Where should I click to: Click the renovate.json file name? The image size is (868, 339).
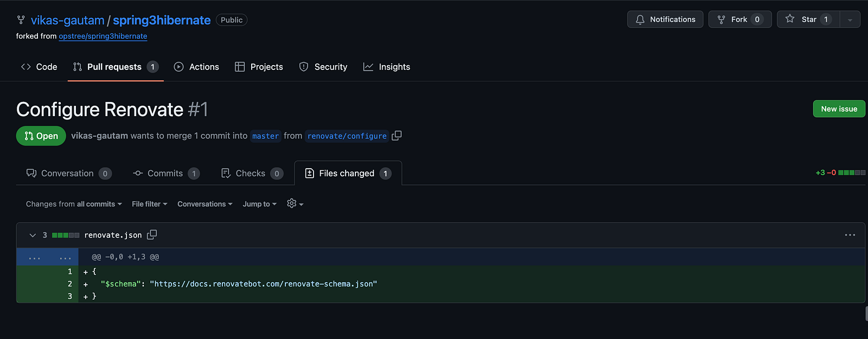click(113, 235)
